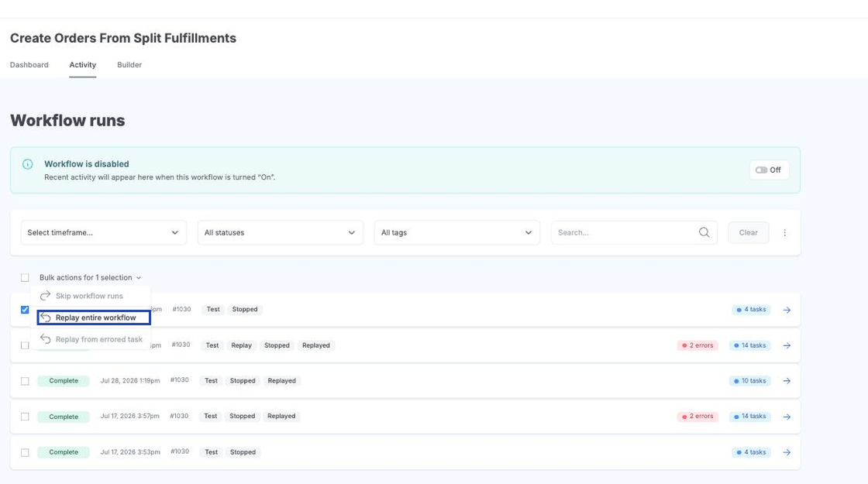Select the Jul 28 1:19pm run checkbox

(25, 381)
